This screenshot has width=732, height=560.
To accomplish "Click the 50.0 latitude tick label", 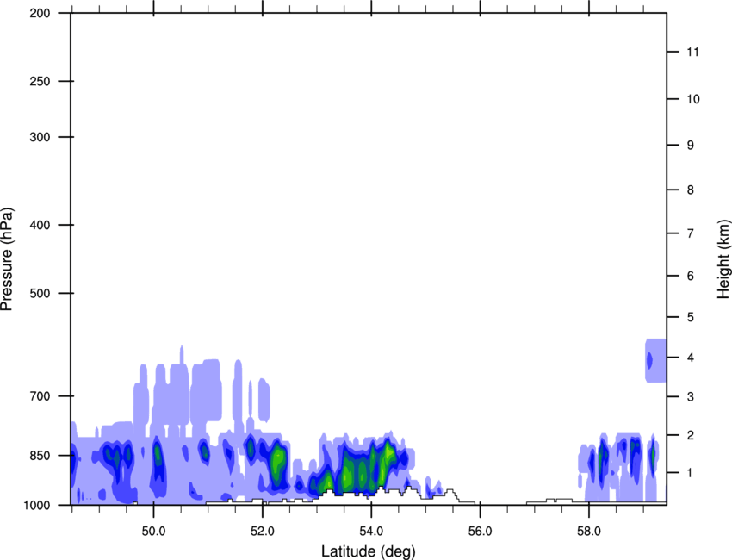I will 154,532.
